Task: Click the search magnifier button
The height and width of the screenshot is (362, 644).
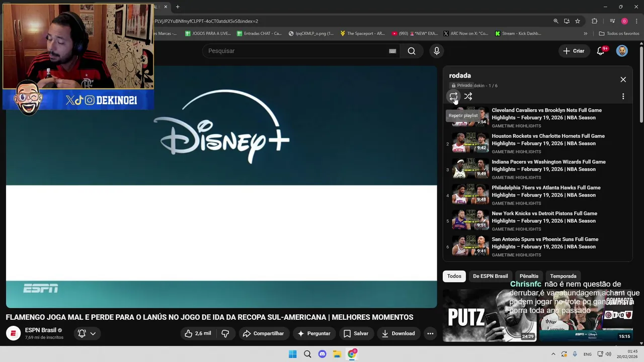Action: 412,51
